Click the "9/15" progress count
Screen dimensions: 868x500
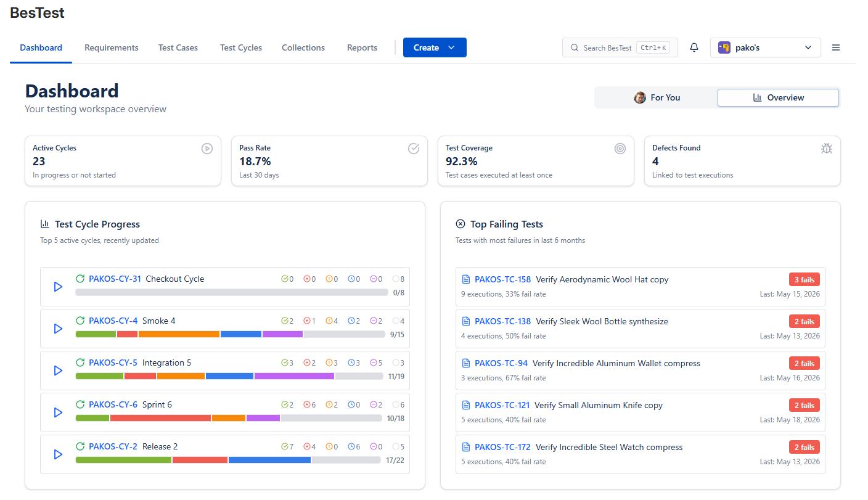click(397, 334)
